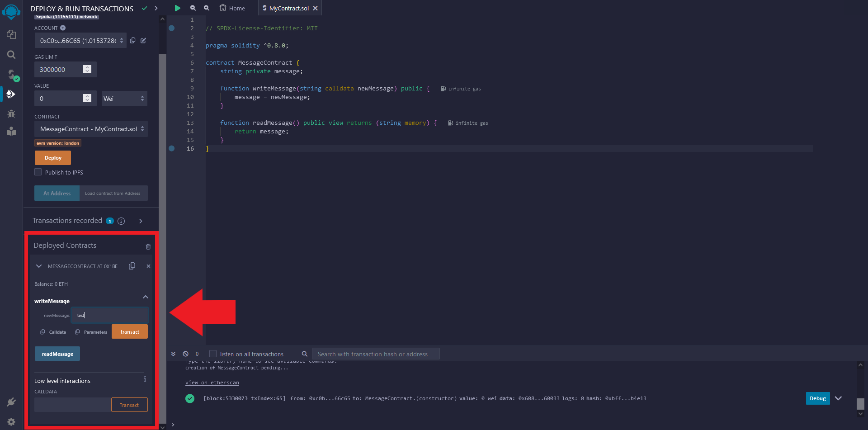This screenshot has height=430, width=868.
Task: Collapse the MESSAGECONTRACT AT 0X1BE instance
Action: (x=39, y=266)
